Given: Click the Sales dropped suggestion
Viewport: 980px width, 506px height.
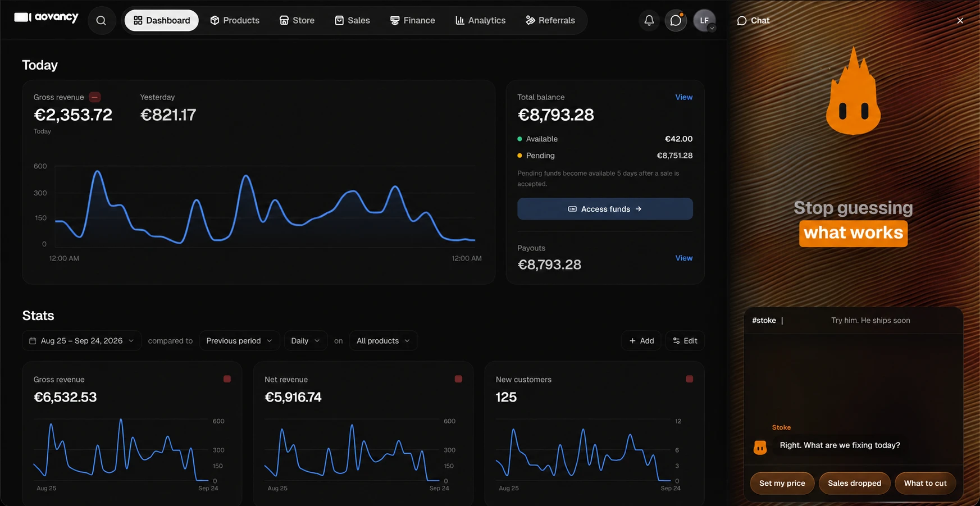Looking at the screenshot, I should [x=854, y=483].
